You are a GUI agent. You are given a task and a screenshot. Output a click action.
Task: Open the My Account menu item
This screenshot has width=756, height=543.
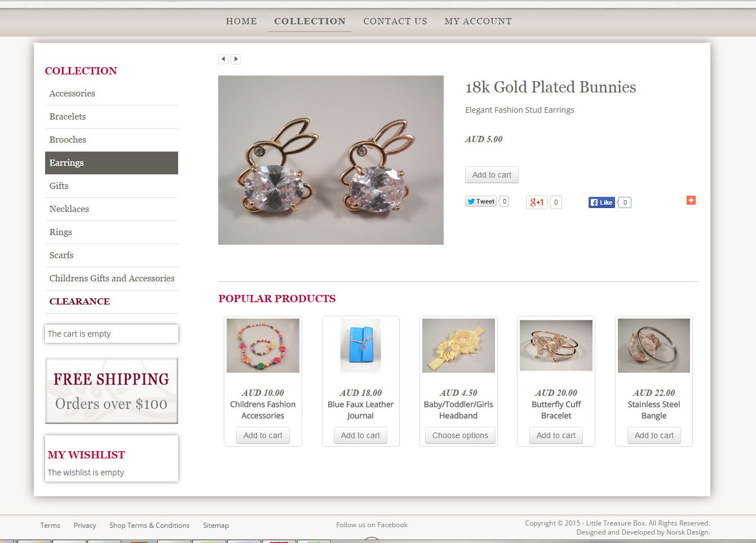(478, 21)
